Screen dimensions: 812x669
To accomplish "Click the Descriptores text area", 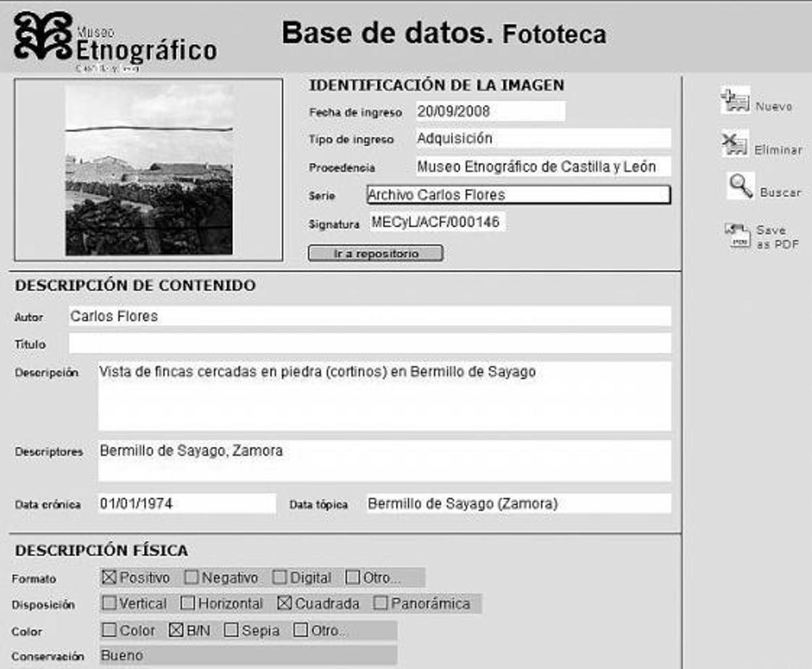I will 384,461.
